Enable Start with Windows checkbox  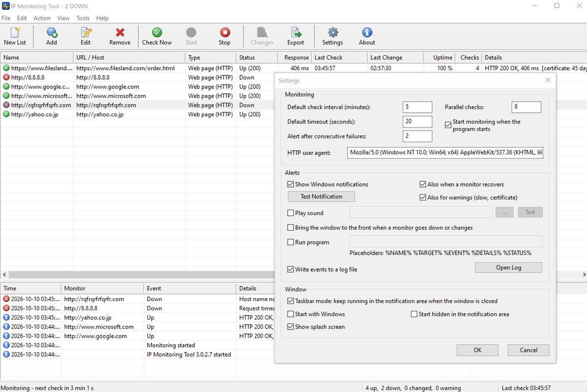pyautogui.click(x=291, y=314)
